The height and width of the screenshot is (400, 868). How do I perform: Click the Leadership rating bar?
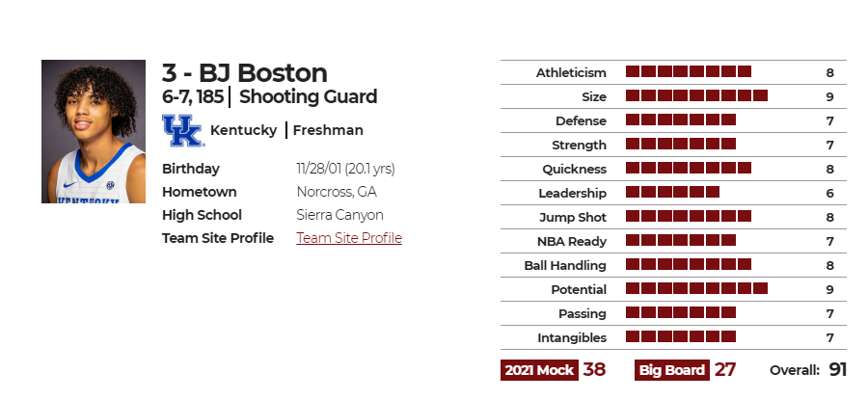[x=672, y=192]
